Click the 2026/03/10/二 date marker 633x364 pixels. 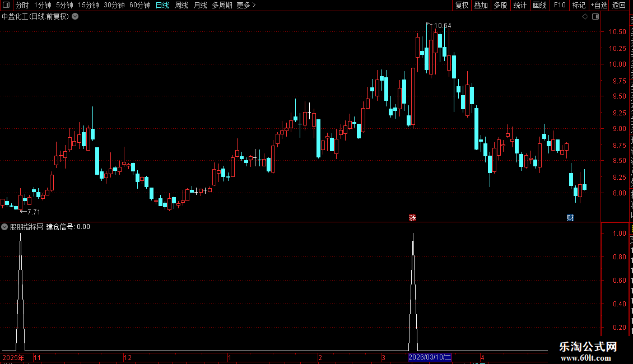point(430,357)
